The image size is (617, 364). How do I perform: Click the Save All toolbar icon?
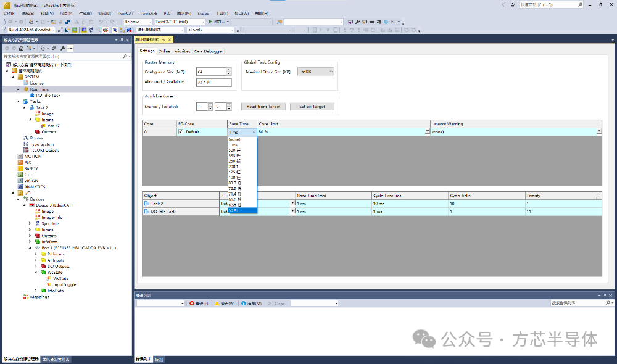pyautogui.click(x=68, y=22)
